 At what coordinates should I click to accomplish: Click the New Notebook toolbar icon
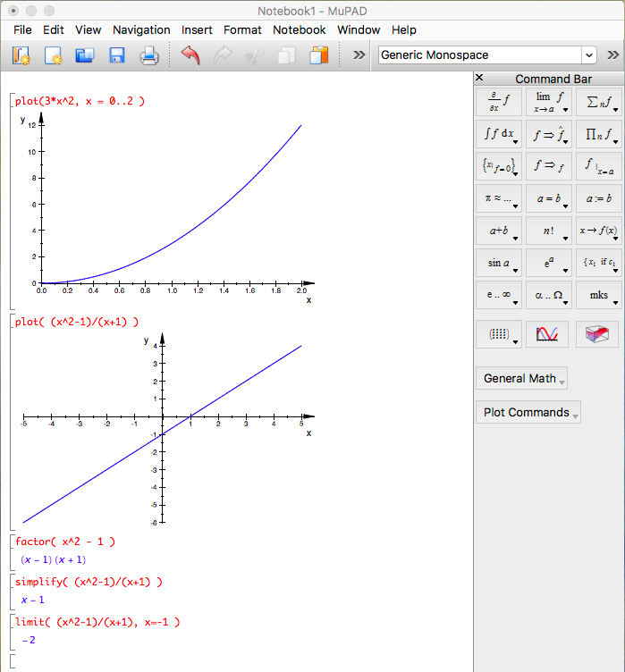tap(21, 55)
